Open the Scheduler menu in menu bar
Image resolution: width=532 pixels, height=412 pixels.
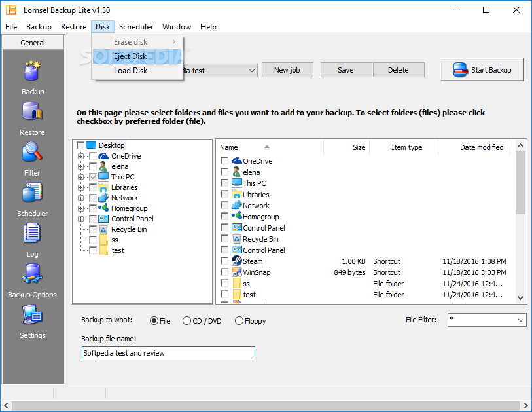pyautogui.click(x=136, y=27)
